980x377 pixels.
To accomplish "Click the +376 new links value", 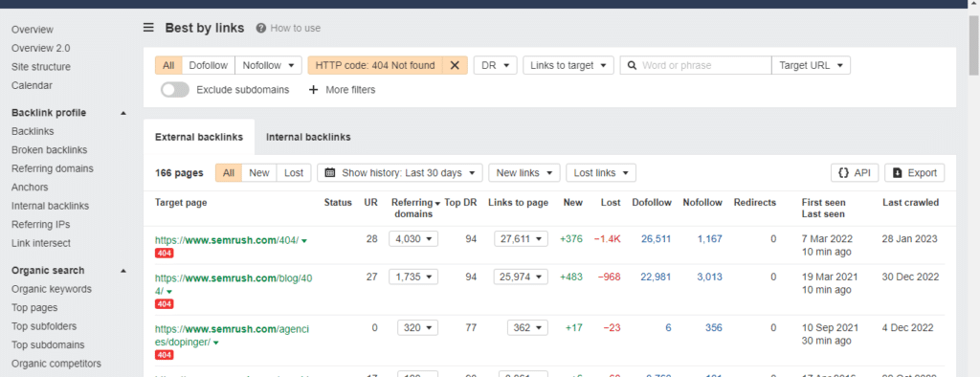I will (x=572, y=239).
